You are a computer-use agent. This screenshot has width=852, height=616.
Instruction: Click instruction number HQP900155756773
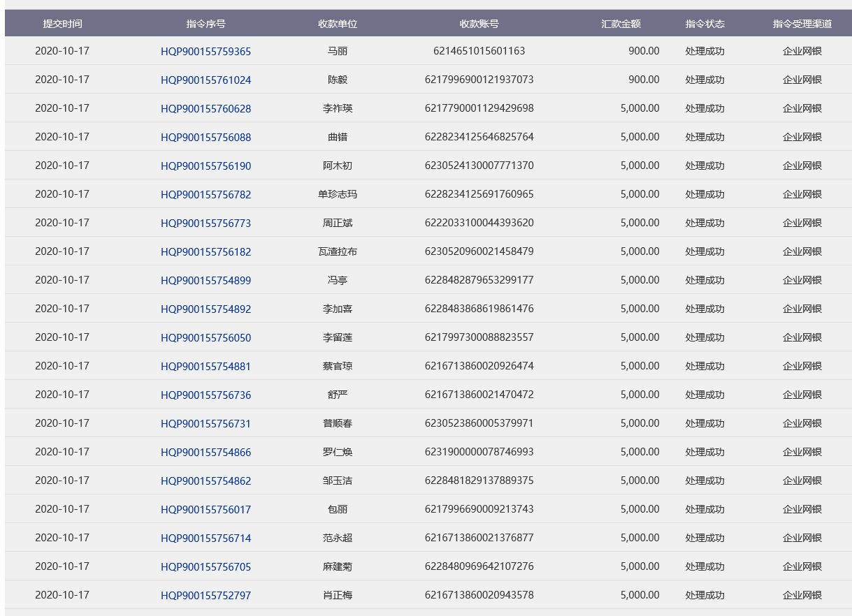click(205, 223)
